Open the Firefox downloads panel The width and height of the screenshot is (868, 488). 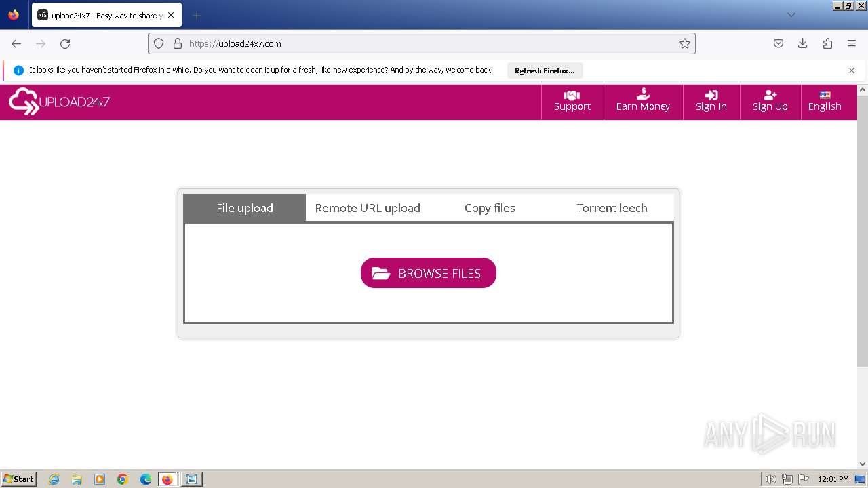point(803,43)
